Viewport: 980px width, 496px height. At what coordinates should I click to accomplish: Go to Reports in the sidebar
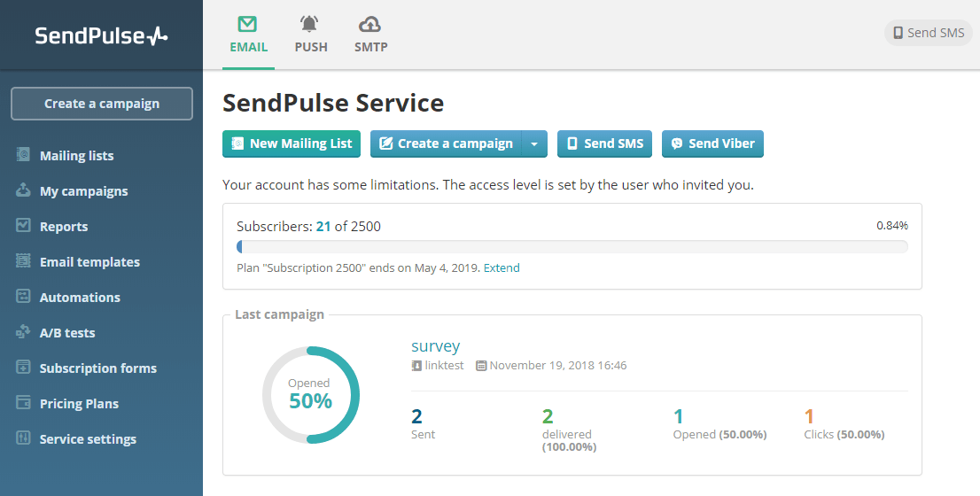[x=64, y=227]
